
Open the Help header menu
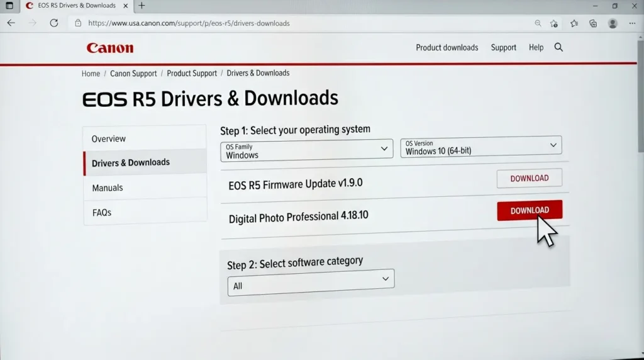click(x=536, y=48)
